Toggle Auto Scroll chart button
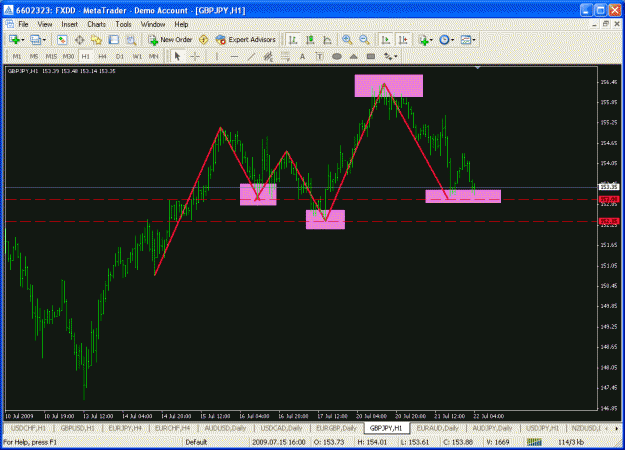625x450 pixels. [385, 40]
